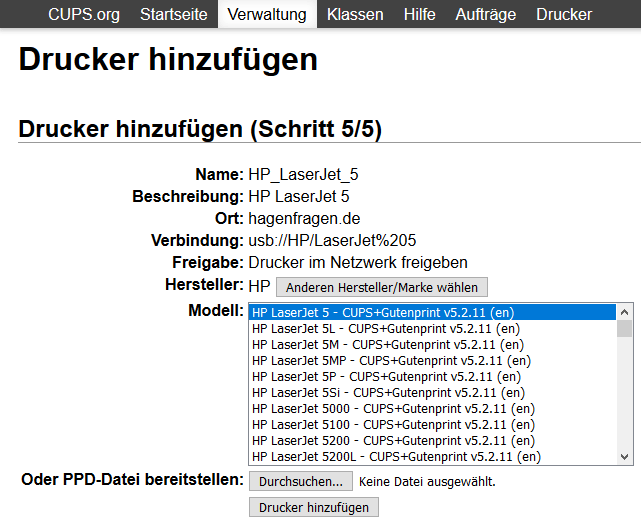Open the CUPS.org navigation link
Image resolution: width=641 pixels, height=519 pixels.
[84, 14]
